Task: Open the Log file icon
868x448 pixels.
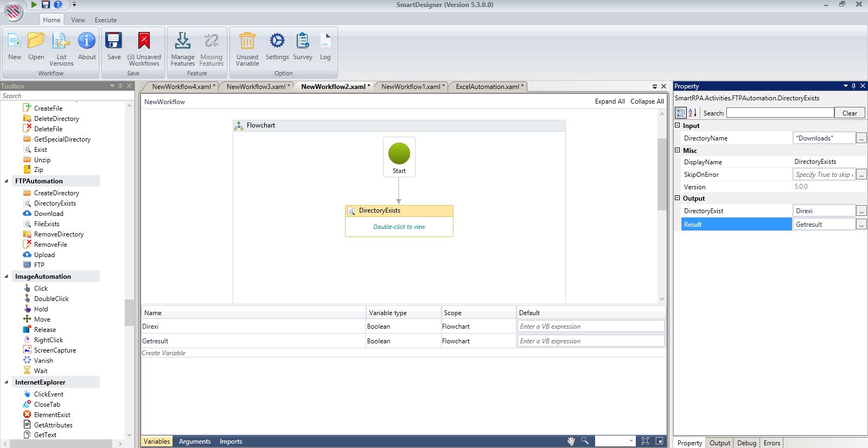Action: pyautogui.click(x=325, y=41)
